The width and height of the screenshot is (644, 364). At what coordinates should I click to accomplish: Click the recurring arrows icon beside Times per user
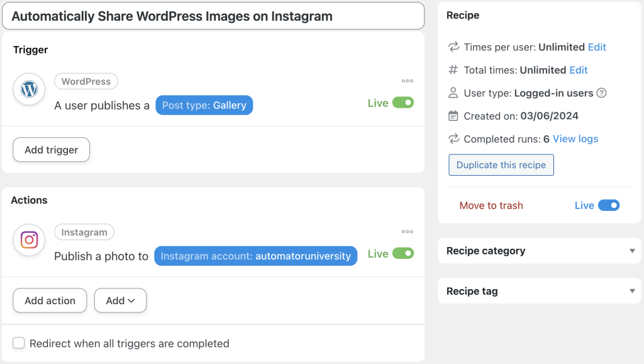coord(452,47)
